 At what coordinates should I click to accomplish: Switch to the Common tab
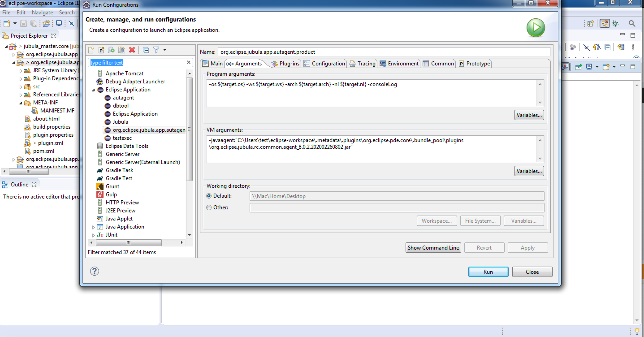438,63
